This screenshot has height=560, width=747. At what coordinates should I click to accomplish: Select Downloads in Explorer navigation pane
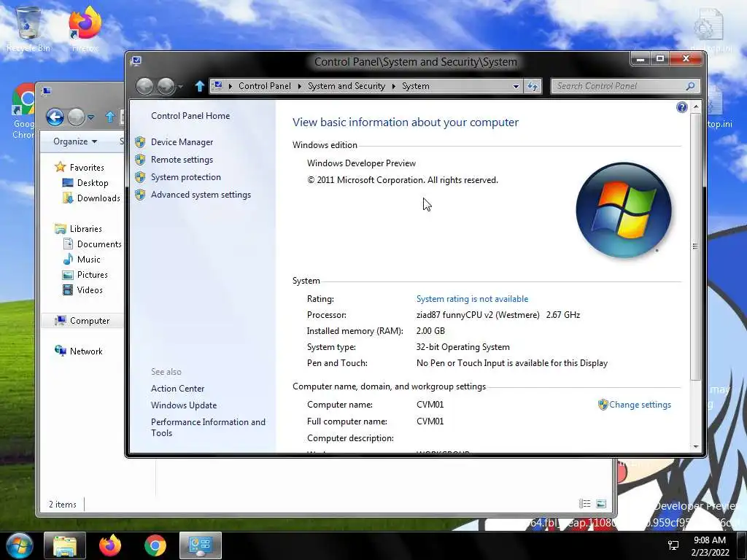click(98, 198)
